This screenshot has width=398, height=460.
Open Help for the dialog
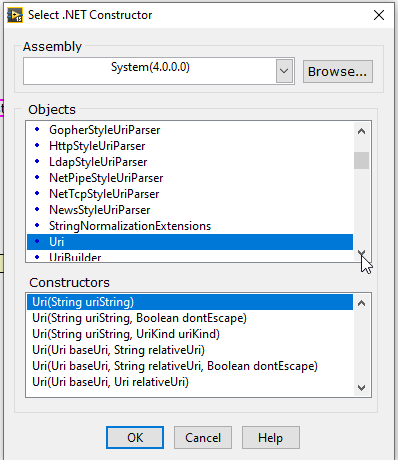(x=271, y=438)
